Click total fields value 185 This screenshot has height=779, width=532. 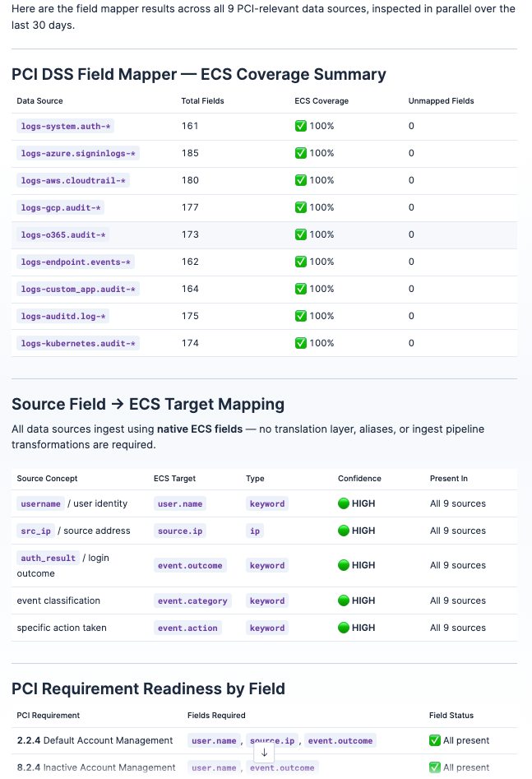(190, 153)
